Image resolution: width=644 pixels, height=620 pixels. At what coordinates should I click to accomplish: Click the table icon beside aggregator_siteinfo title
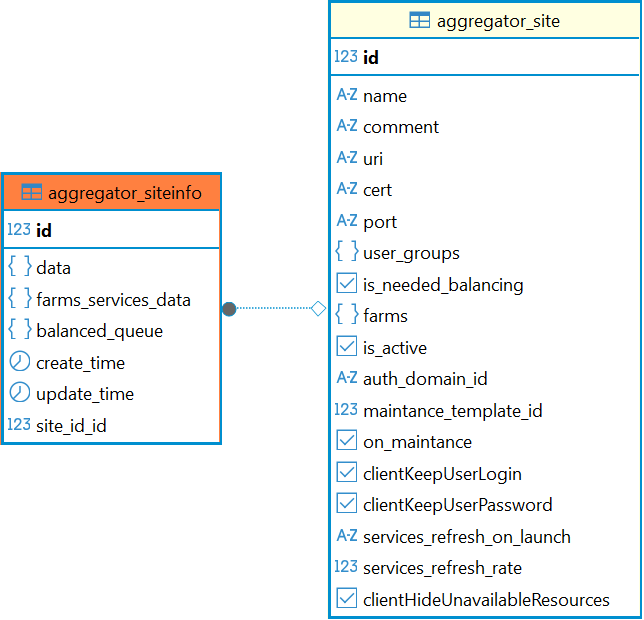click(32, 193)
